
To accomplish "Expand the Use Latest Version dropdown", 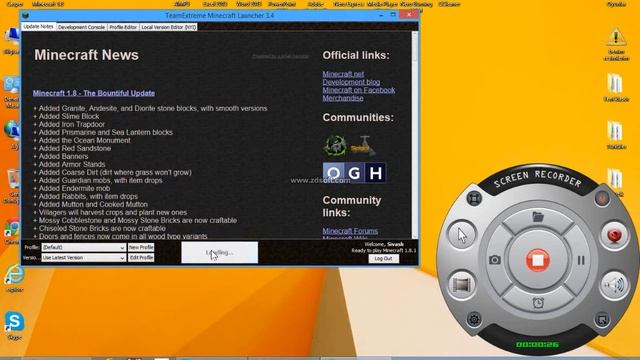I will 84,258.
